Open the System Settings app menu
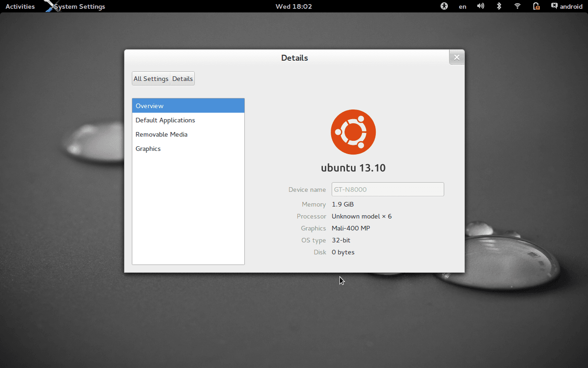Image resolution: width=588 pixels, height=368 pixels. (x=79, y=6)
